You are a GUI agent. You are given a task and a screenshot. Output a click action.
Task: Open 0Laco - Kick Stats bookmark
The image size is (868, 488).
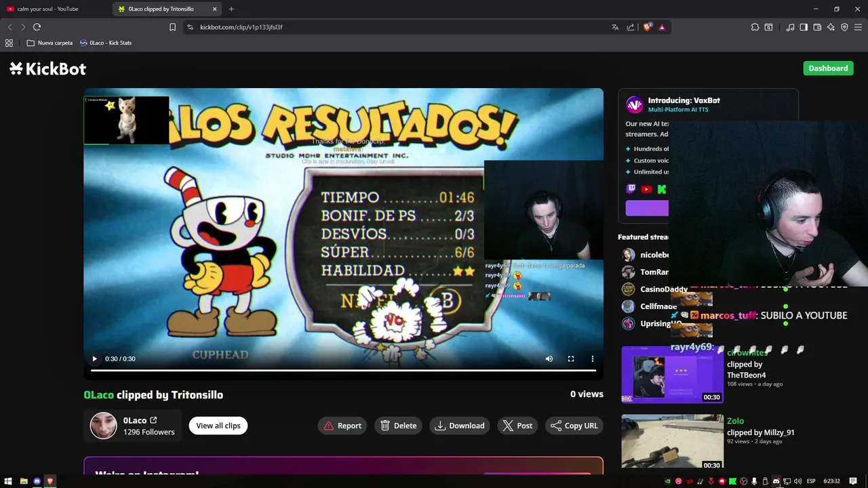coord(106,43)
